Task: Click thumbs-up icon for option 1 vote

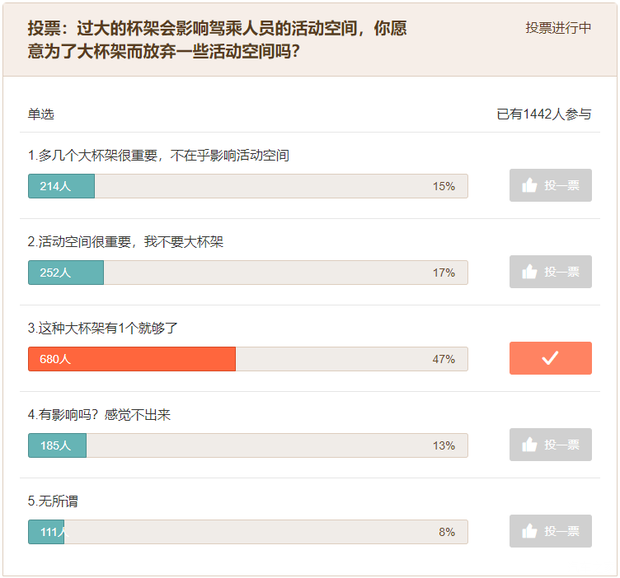Action: [530, 186]
